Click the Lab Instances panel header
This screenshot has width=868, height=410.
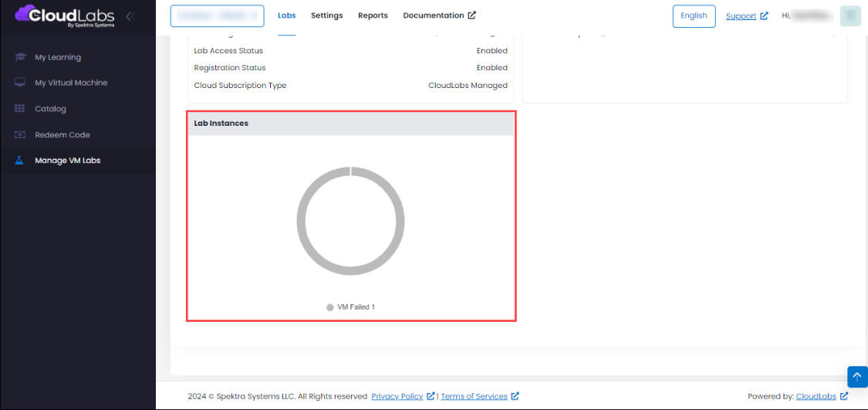351,123
